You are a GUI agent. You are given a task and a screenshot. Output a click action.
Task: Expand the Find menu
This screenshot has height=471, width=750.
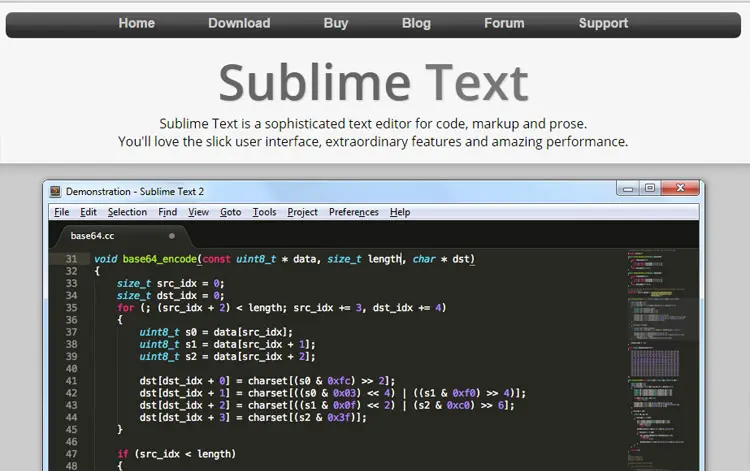[x=168, y=212]
